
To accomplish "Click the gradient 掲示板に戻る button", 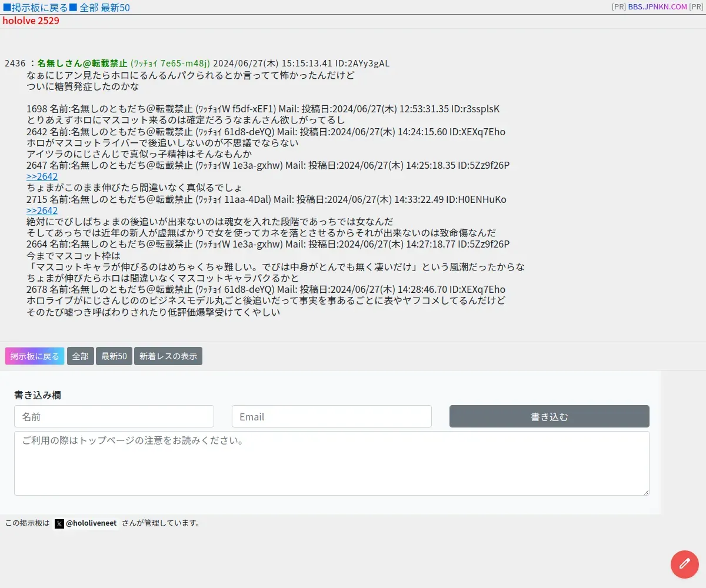I will tap(35, 356).
